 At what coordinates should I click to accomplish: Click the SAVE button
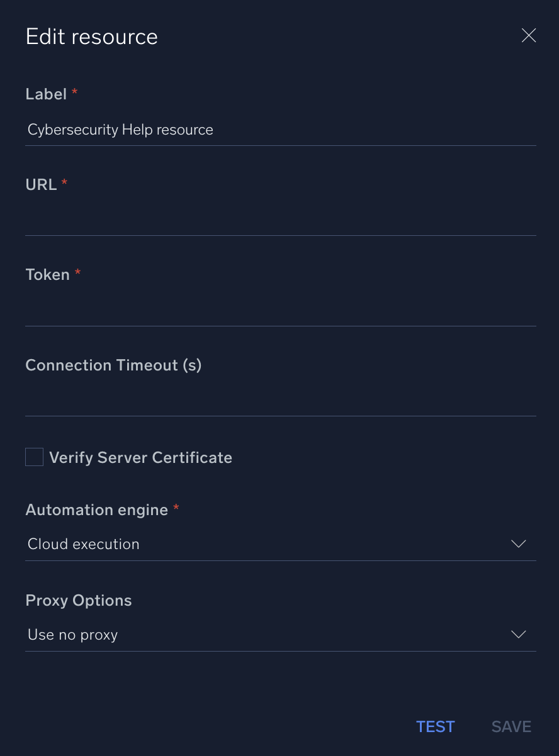[511, 726]
